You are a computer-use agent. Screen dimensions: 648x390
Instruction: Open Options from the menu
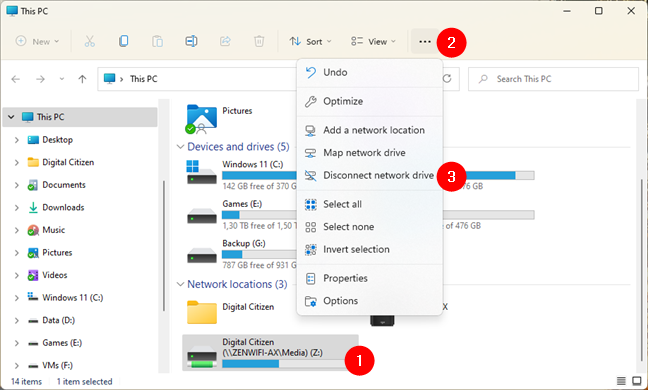[x=370, y=301]
